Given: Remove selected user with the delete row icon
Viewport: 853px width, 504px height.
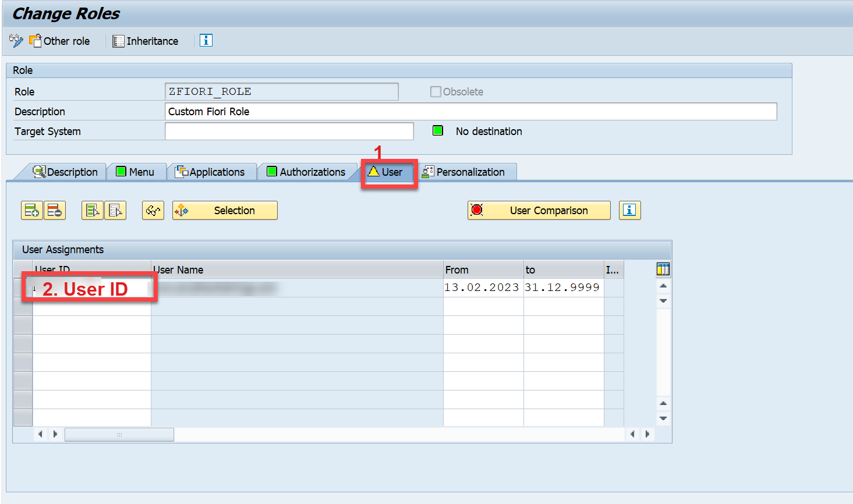Looking at the screenshot, I should click(55, 210).
